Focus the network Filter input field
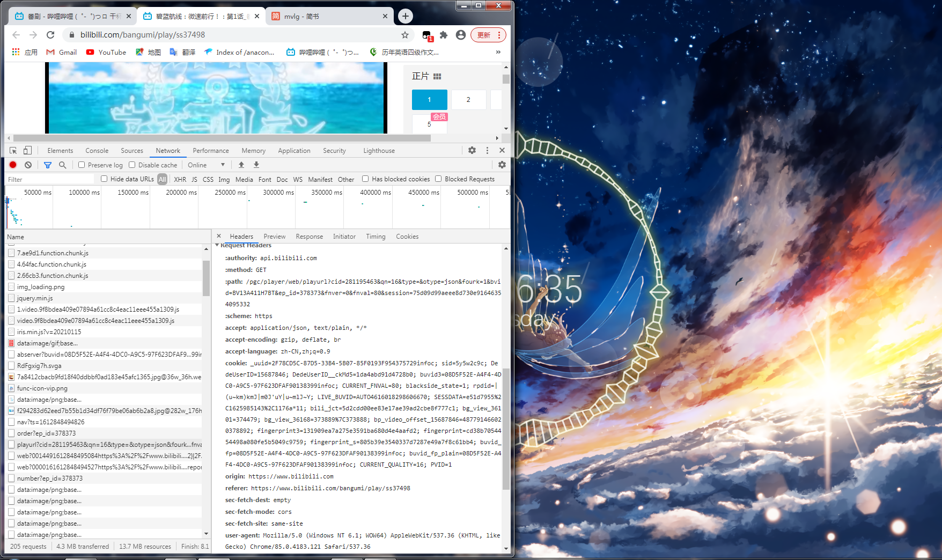This screenshot has width=942, height=560. tap(50, 179)
